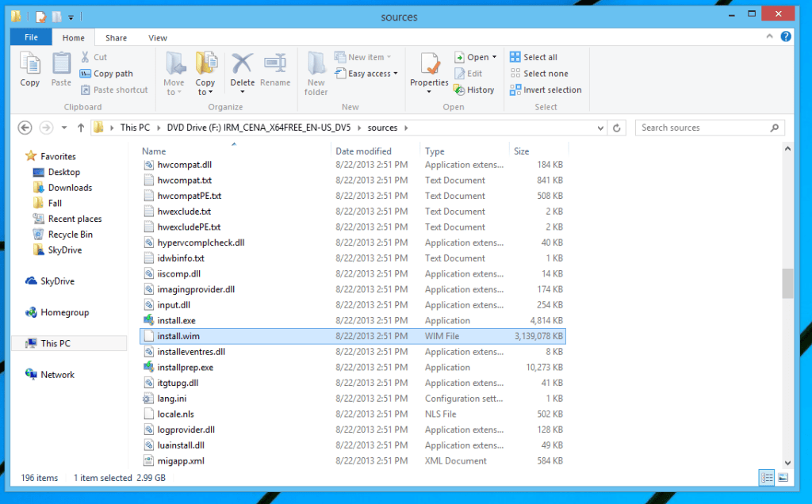Click Invert selection in the ribbon
Screen dimensions: 812x504
click(546, 90)
